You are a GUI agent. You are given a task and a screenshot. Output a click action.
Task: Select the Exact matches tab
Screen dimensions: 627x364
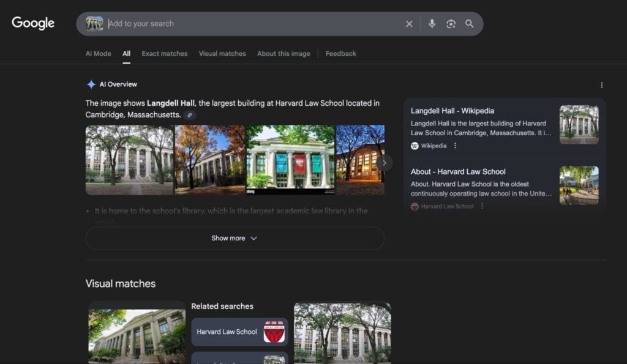[x=164, y=53]
